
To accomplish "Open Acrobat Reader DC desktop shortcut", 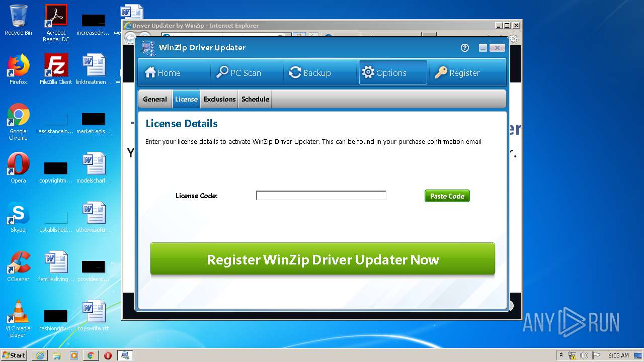I will click(x=56, y=23).
